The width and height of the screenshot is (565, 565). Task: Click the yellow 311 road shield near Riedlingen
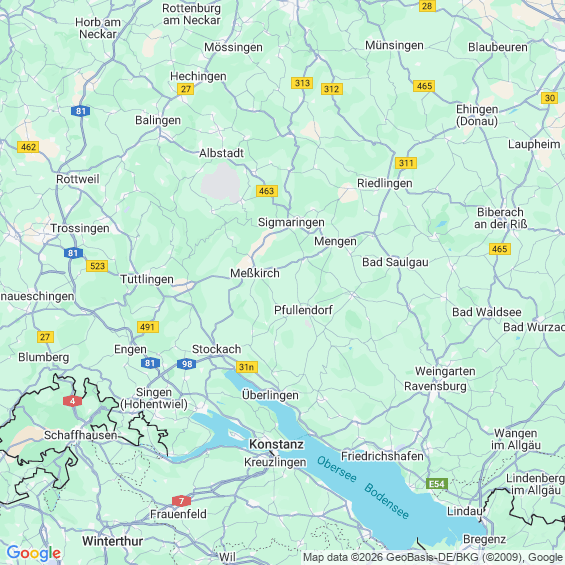(x=406, y=163)
